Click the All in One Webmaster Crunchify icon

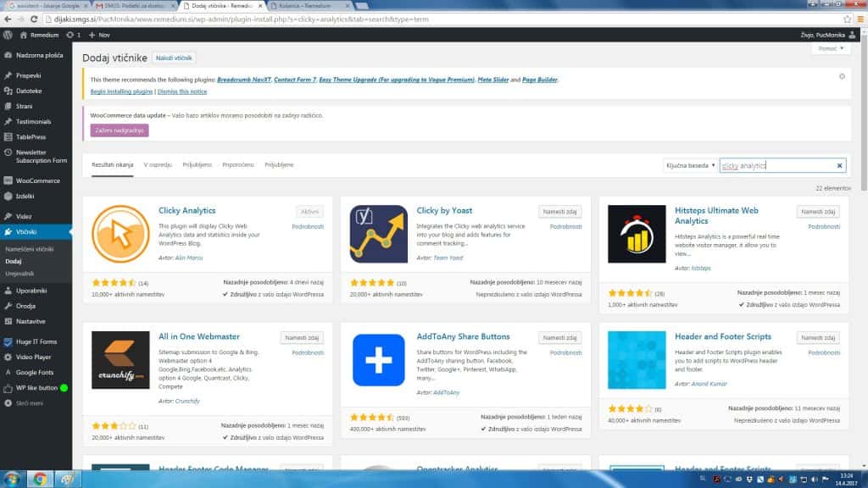tap(120, 360)
